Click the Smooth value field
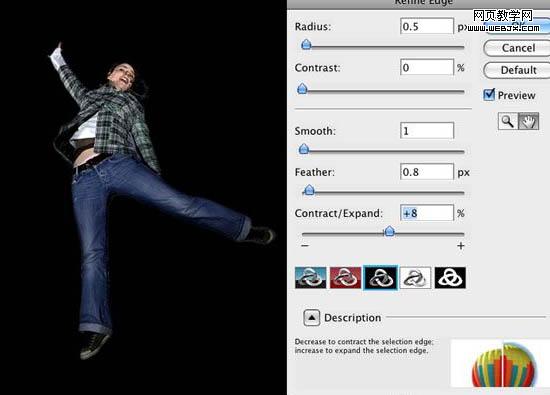 (x=427, y=130)
